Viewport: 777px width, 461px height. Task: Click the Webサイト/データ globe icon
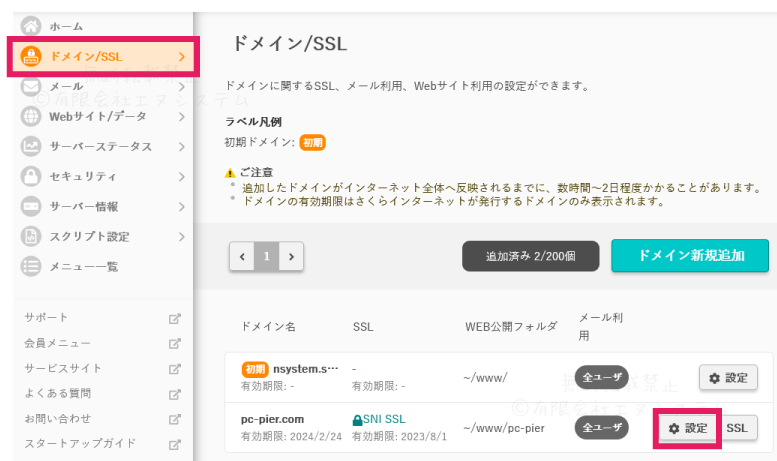point(31,116)
